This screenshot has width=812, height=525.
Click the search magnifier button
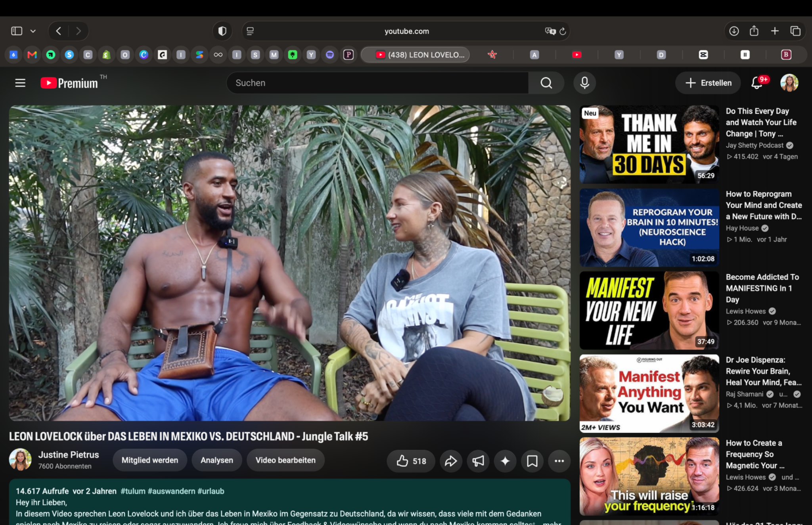coord(546,83)
